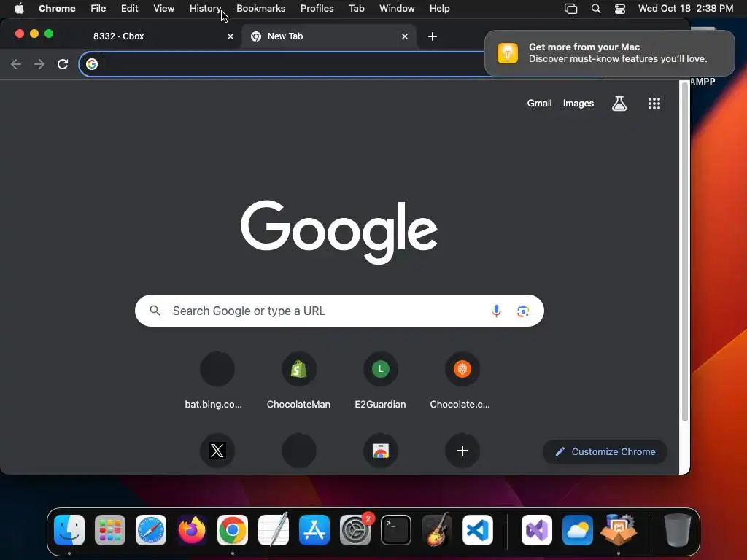747x560 pixels.
Task: Open System Settings in the Dock
Action: [x=355, y=530]
